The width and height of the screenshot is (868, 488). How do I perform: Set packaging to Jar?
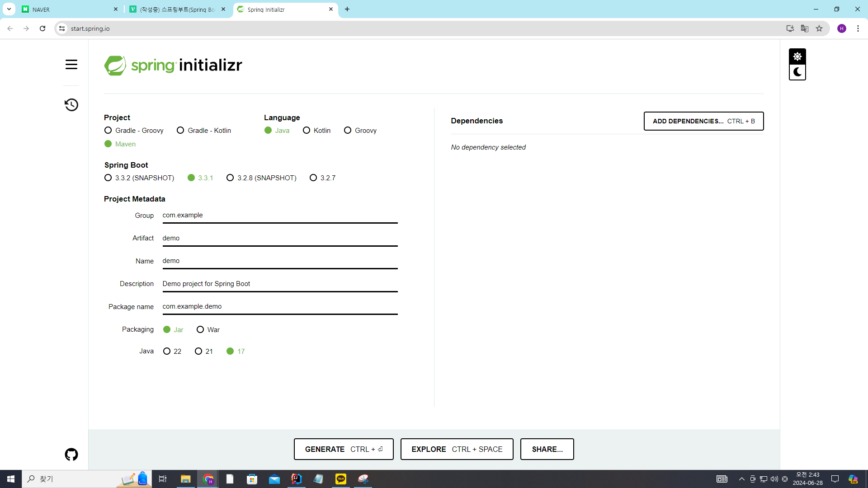coord(173,330)
